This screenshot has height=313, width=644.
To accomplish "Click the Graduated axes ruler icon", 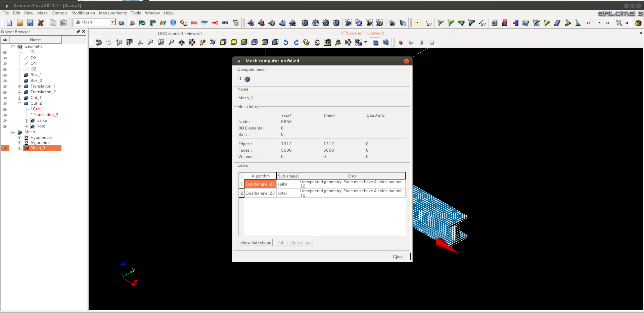I will 327,42.
